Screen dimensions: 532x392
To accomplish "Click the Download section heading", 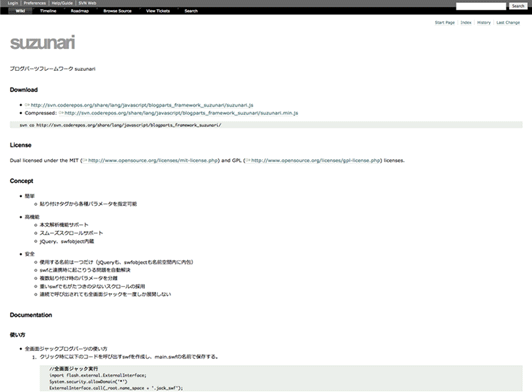I will tap(24, 90).
